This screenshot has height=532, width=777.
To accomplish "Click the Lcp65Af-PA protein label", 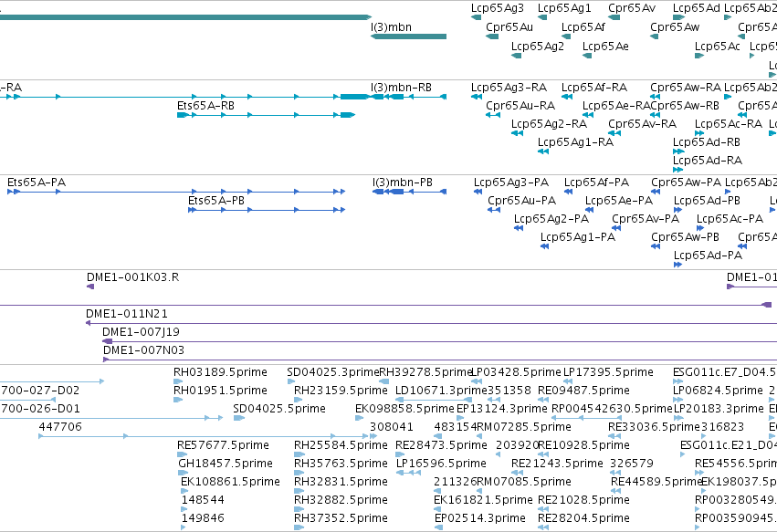I will [x=596, y=183].
